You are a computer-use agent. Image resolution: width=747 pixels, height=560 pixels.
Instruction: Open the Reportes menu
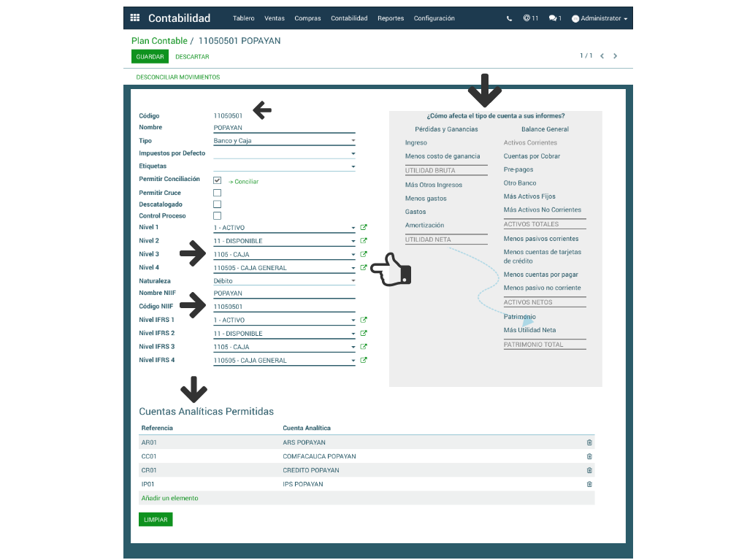(x=391, y=18)
